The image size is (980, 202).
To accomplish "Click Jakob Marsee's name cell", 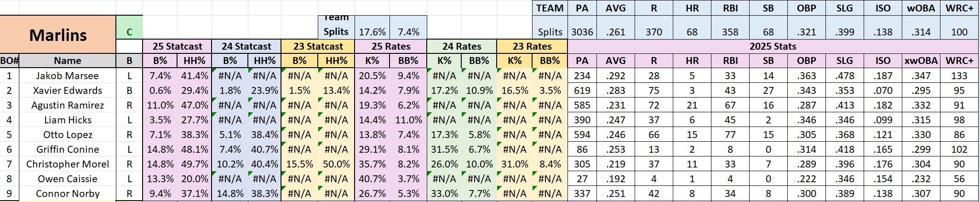I will coord(67,76).
